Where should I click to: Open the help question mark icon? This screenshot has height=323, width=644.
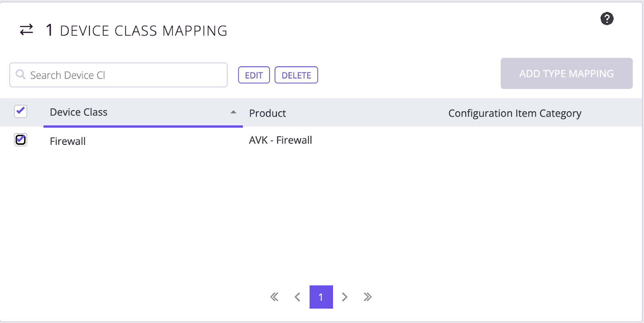point(607,19)
